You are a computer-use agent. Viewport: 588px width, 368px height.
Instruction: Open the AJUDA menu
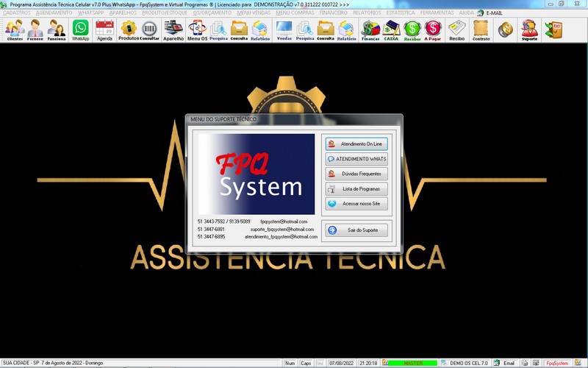point(467,13)
